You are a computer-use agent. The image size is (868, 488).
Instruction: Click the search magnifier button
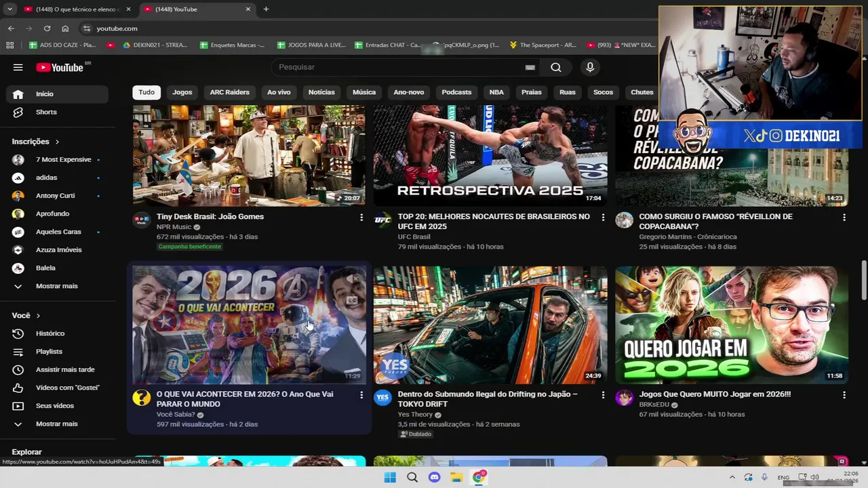click(x=556, y=67)
